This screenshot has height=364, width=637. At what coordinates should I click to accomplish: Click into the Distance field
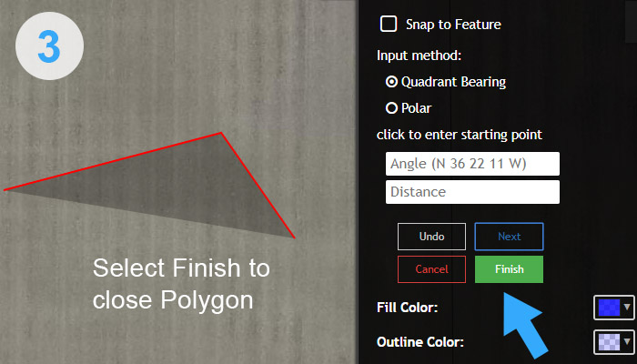(472, 192)
